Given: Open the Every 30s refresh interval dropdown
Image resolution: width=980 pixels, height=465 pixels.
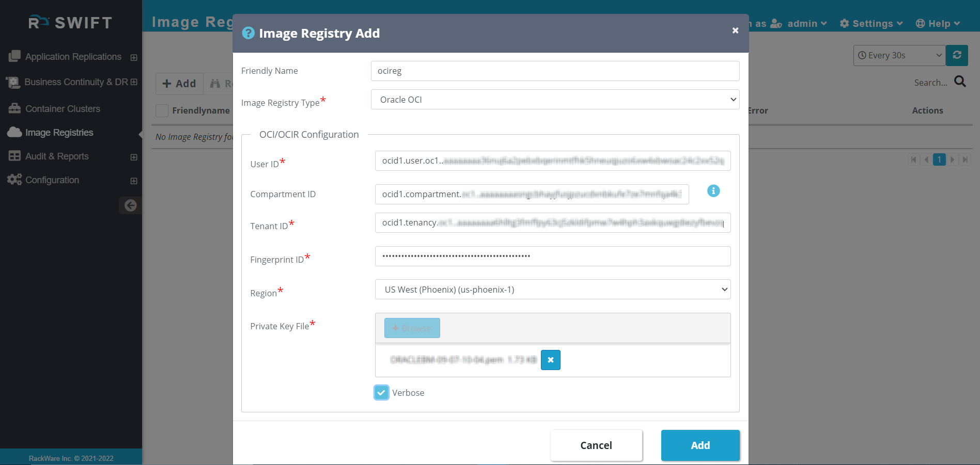Looking at the screenshot, I should coord(899,55).
